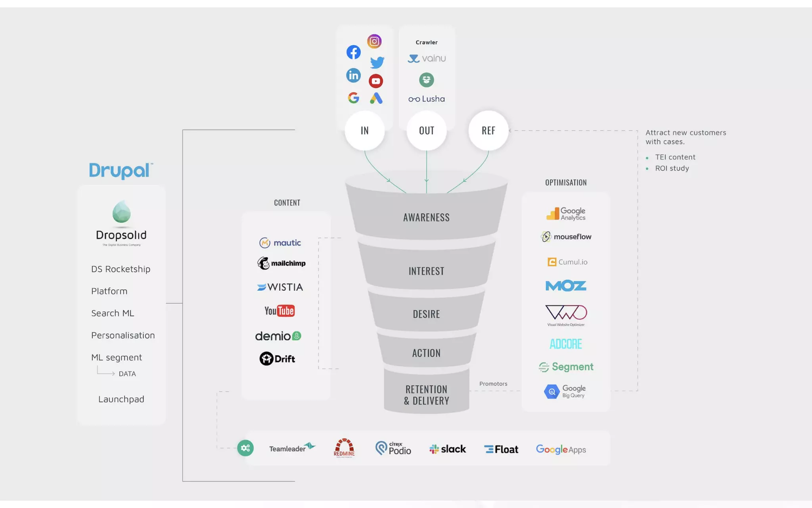Select the IN circle
This screenshot has width=812, height=508.
(364, 131)
